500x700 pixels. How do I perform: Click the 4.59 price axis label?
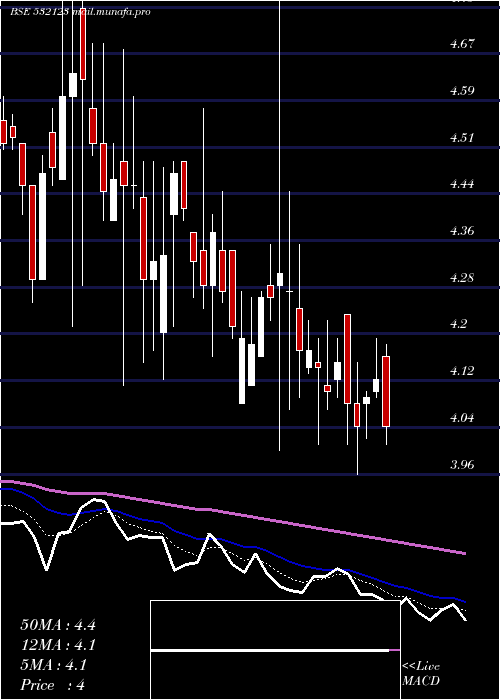(462, 91)
